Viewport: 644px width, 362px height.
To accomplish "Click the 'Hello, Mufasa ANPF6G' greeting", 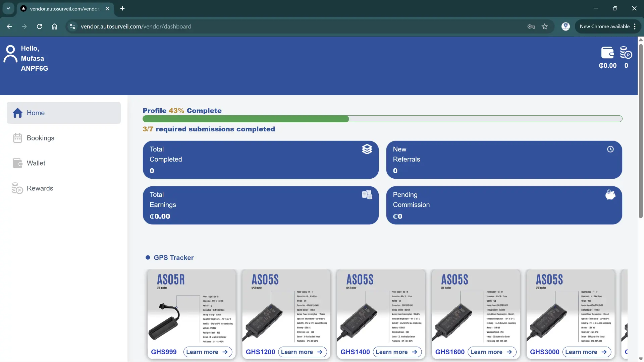I will (x=34, y=58).
